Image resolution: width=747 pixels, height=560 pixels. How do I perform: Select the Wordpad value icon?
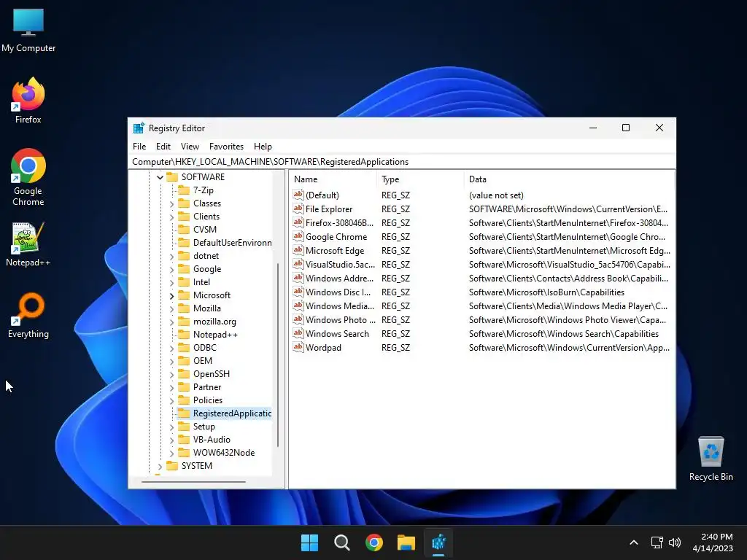298,347
